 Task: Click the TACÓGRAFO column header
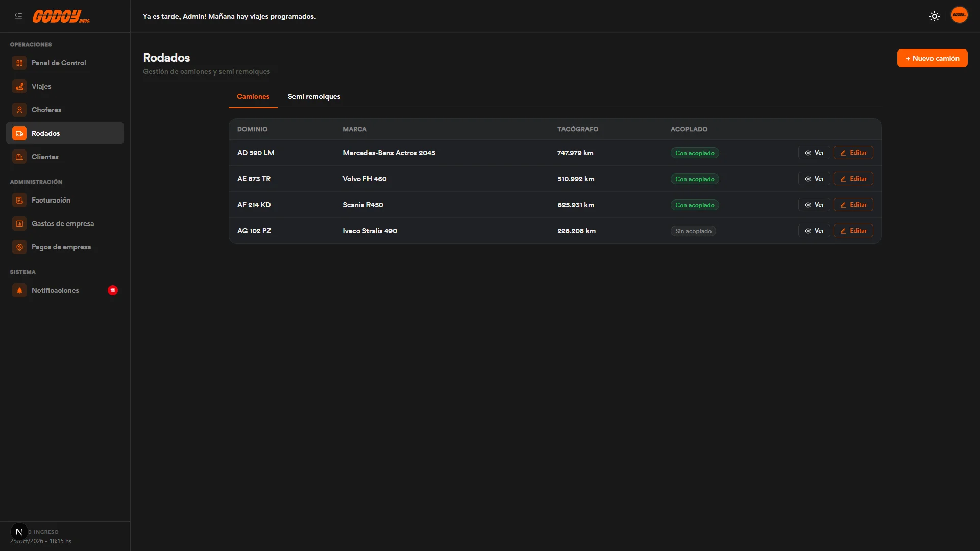pos(578,129)
